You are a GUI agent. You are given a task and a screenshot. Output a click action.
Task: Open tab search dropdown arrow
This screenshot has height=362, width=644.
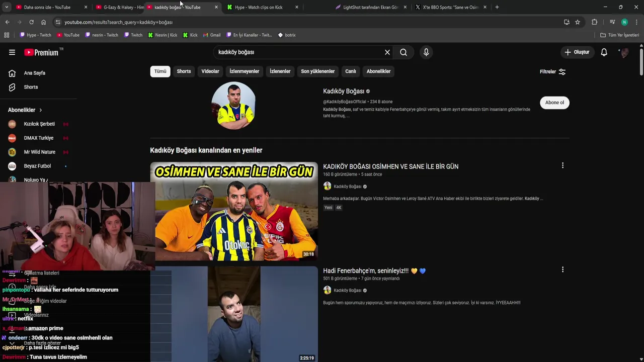(x=7, y=7)
